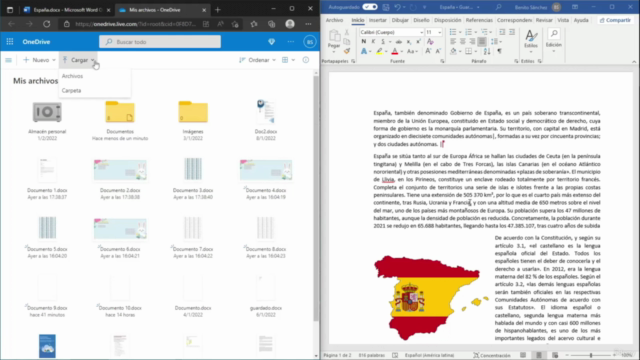Open the Fuente dialog launcher
This screenshot has width=640, height=360.
pos(442,61)
